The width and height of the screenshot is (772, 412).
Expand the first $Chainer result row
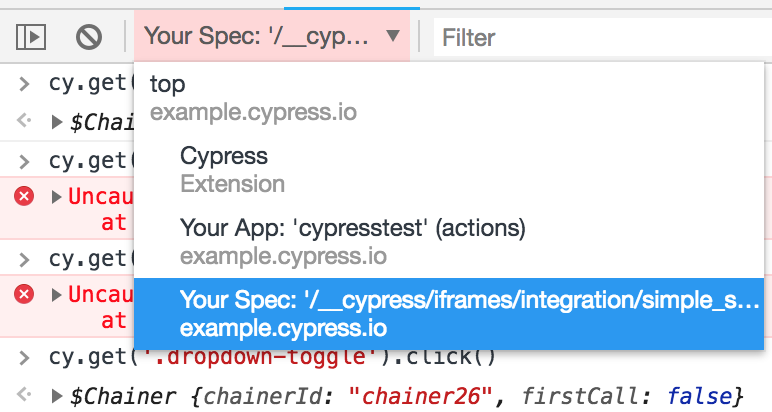point(57,122)
